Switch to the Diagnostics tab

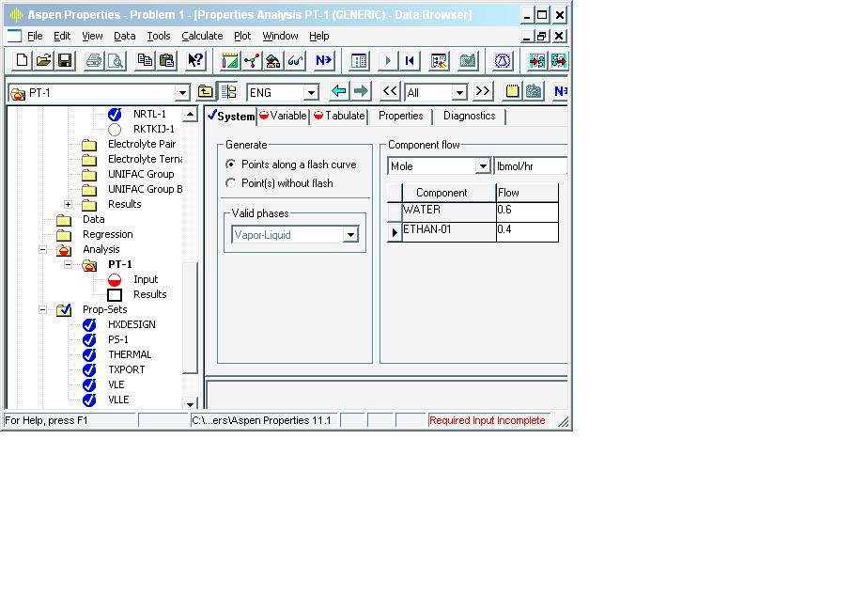coord(470,116)
